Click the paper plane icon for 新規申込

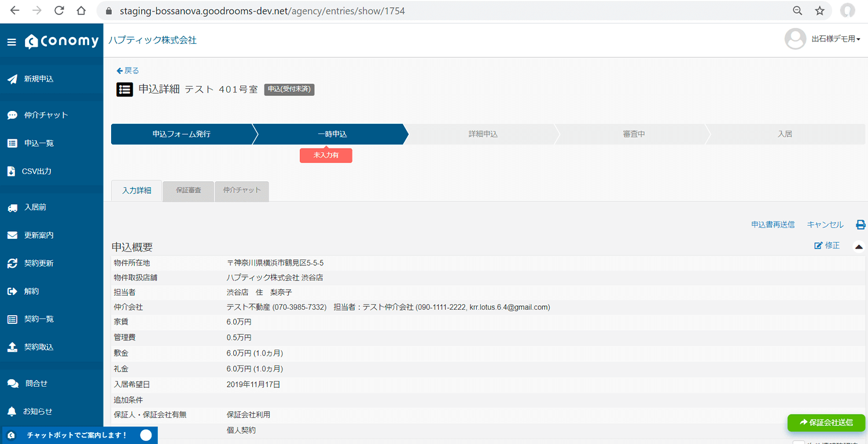[12, 79]
